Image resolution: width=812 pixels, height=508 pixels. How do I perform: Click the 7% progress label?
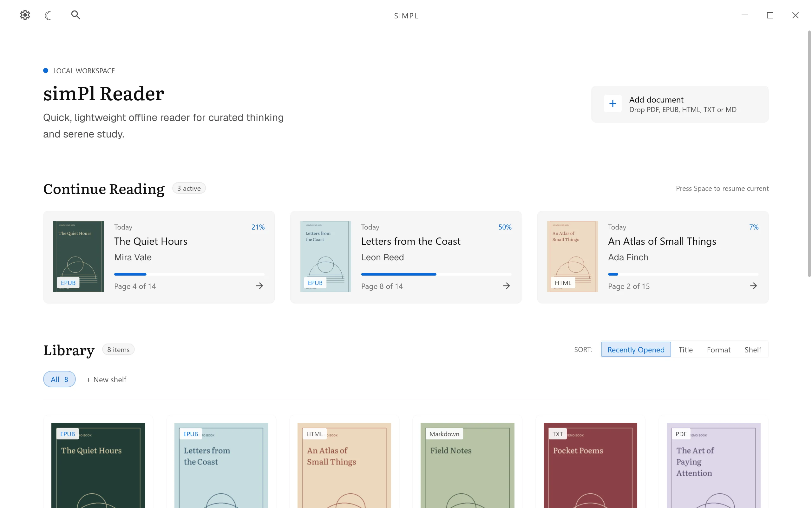click(x=754, y=227)
